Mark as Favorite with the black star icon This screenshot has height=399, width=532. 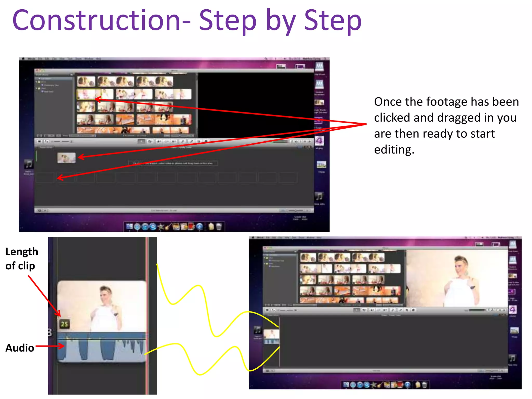159,142
